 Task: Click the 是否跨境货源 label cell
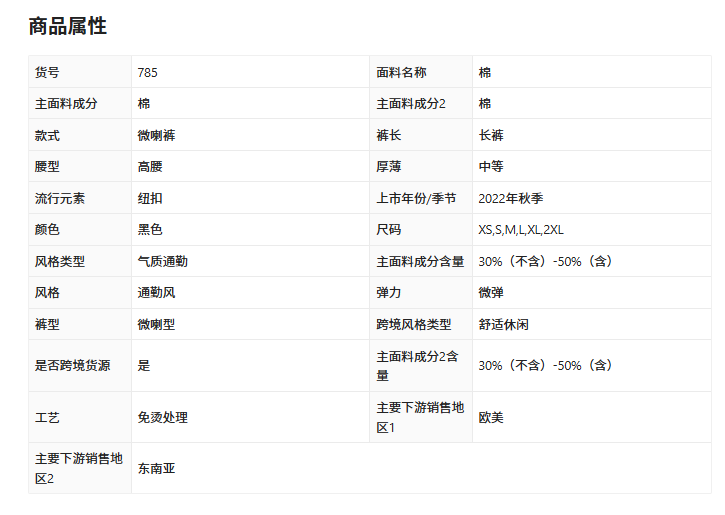(x=74, y=366)
